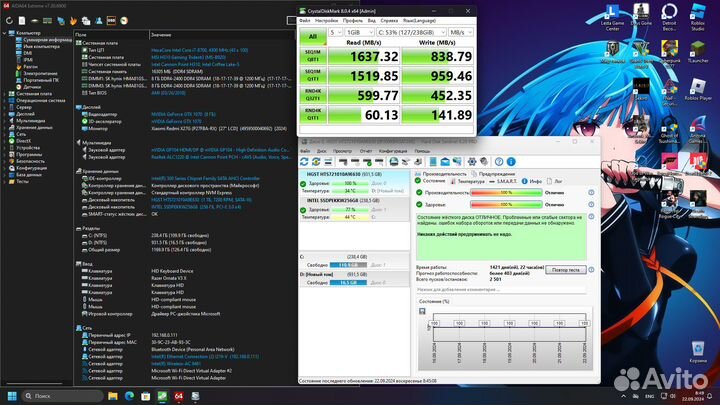
Task: Open test size dropdown showing 1GiB
Action: [x=360, y=32]
